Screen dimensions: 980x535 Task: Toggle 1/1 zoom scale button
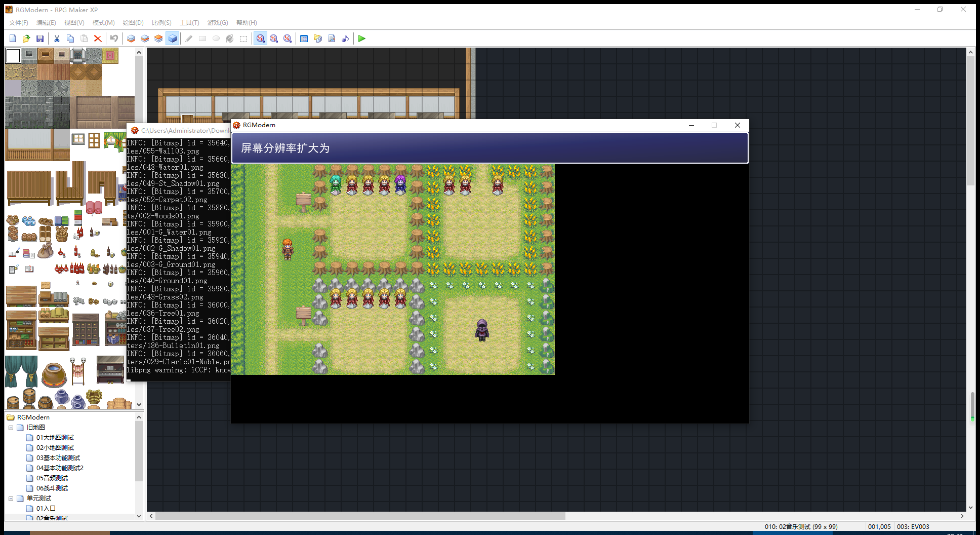(x=260, y=39)
